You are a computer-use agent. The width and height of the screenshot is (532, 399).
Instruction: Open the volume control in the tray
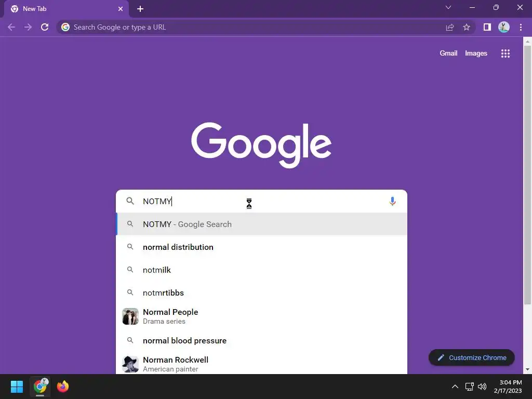[x=482, y=387]
